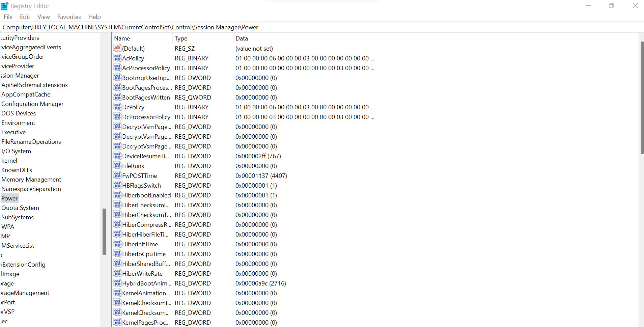Click the Registry Editor app icon in title bar
The height and width of the screenshot is (327, 644).
coord(5,6)
